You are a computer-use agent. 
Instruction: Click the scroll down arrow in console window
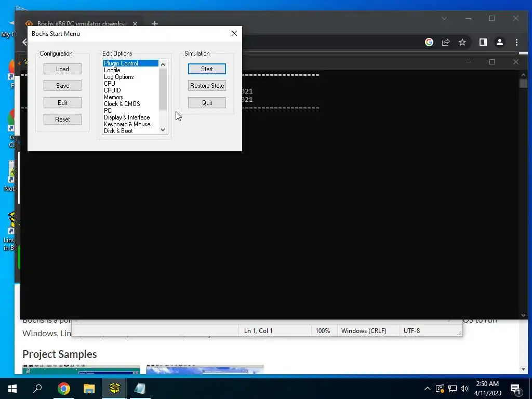[x=523, y=315]
